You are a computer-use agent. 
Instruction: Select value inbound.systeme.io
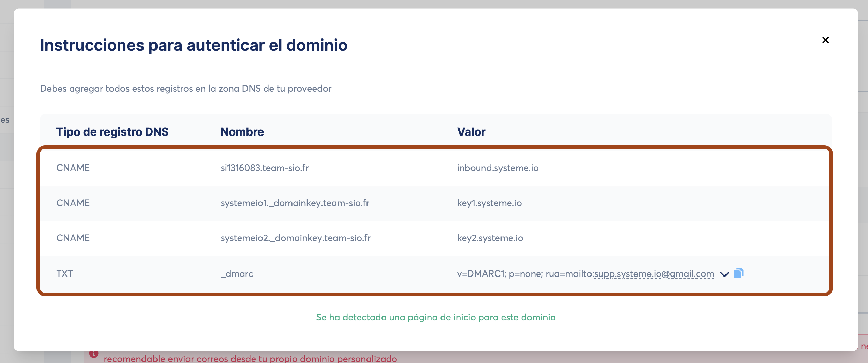498,168
